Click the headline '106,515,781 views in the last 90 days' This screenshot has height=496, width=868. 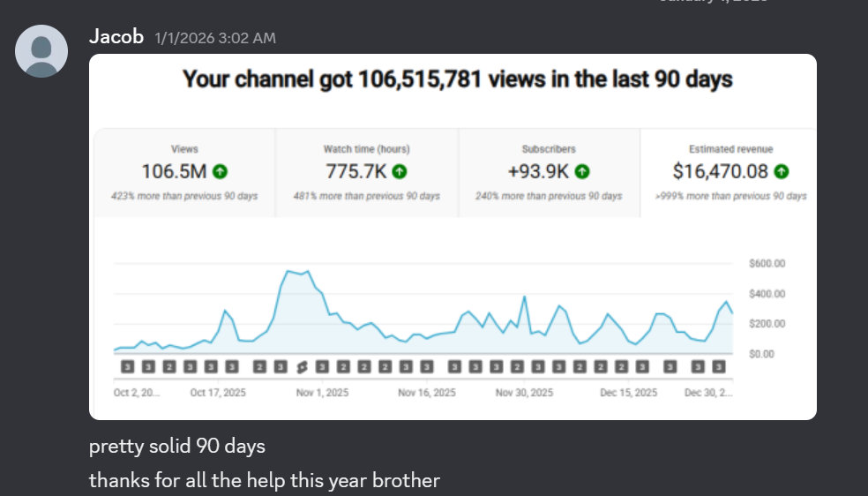[545, 79]
